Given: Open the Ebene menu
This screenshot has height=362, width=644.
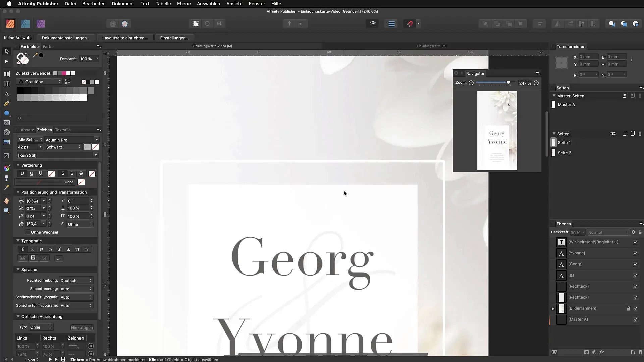Looking at the screenshot, I should (x=184, y=4).
